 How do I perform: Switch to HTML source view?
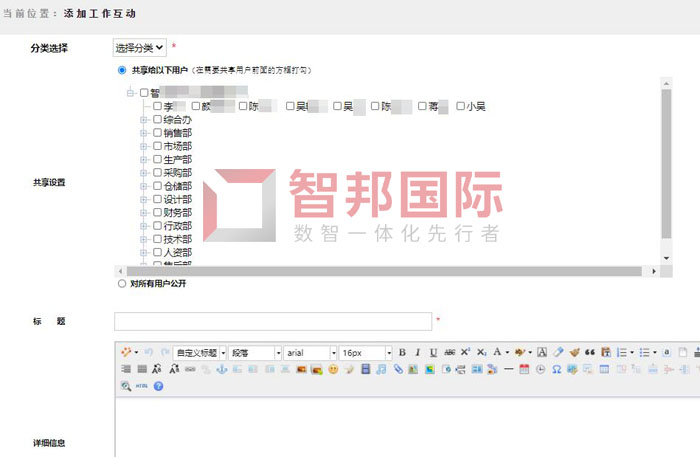coord(142,386)
